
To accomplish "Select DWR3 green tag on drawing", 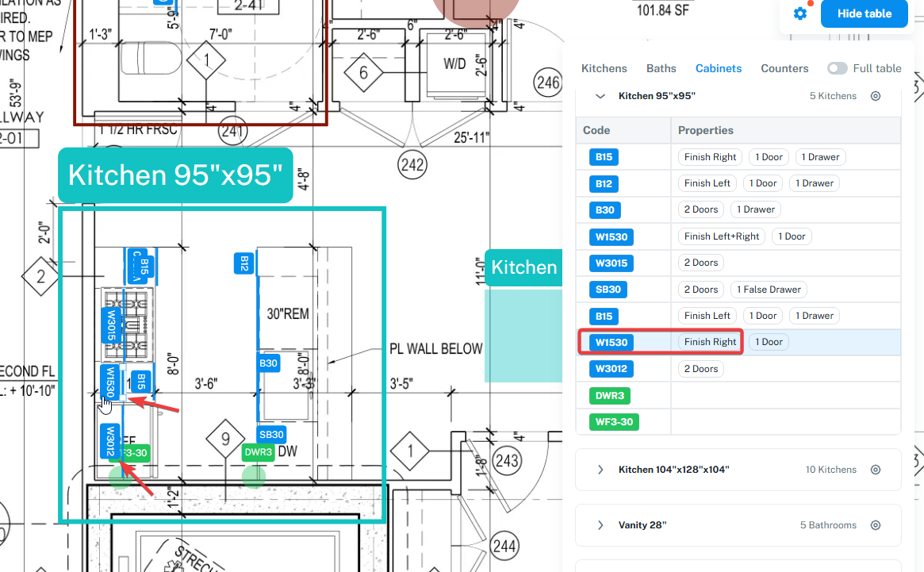I will [258, 452].
